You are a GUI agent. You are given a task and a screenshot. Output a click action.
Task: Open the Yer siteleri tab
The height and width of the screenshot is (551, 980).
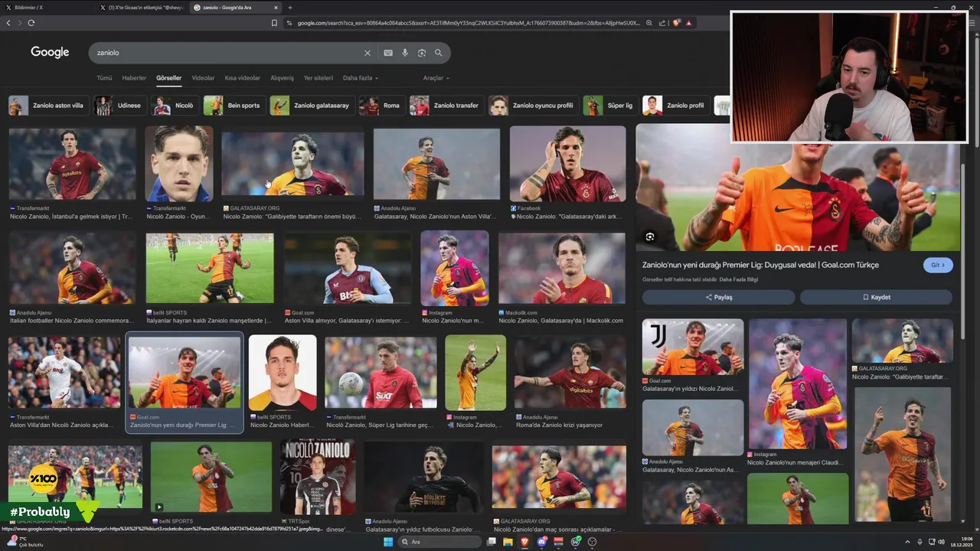318,78
